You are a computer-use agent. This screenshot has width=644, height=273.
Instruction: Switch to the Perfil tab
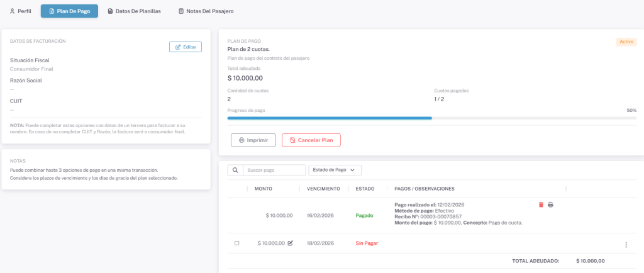pyautogui.click(x=21, y=11)
